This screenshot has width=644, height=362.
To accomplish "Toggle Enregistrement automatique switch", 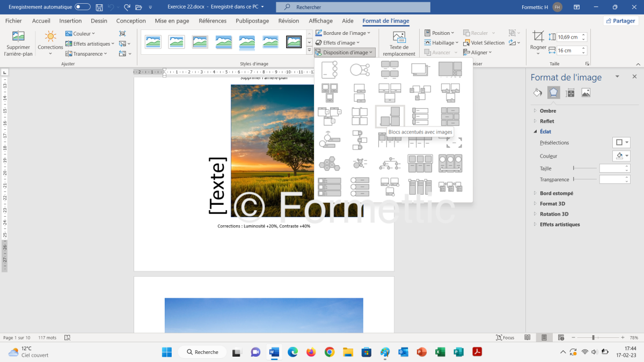I will pos(83,7).
